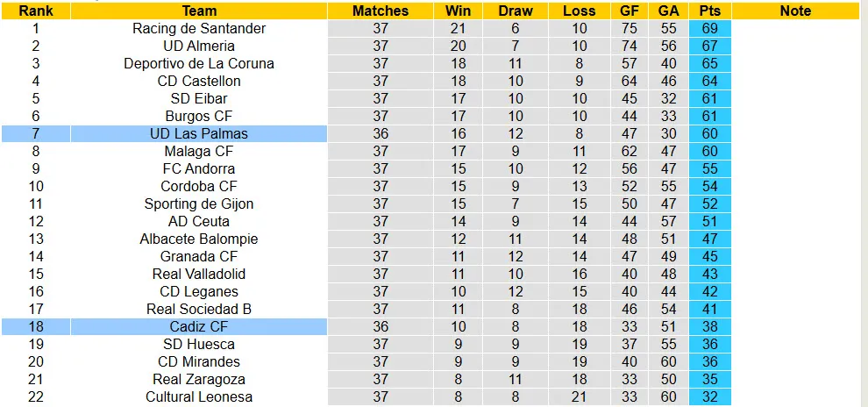The width and height of the screenshot is (868, 407).
Task: Click the Cultural Leonesa team name
Action: pyautogui.click(x=199, y=396)
